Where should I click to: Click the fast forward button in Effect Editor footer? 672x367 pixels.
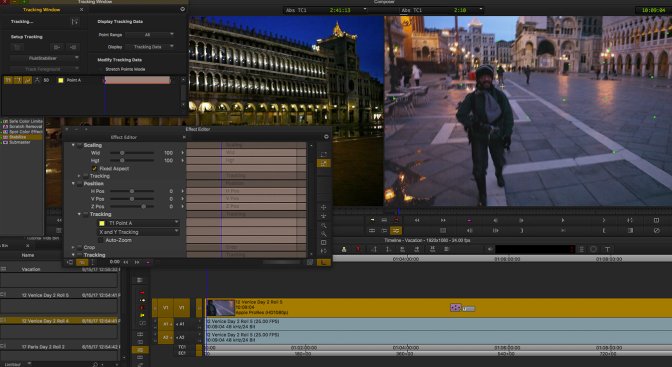pyautogui.click(x=137, y=262)
